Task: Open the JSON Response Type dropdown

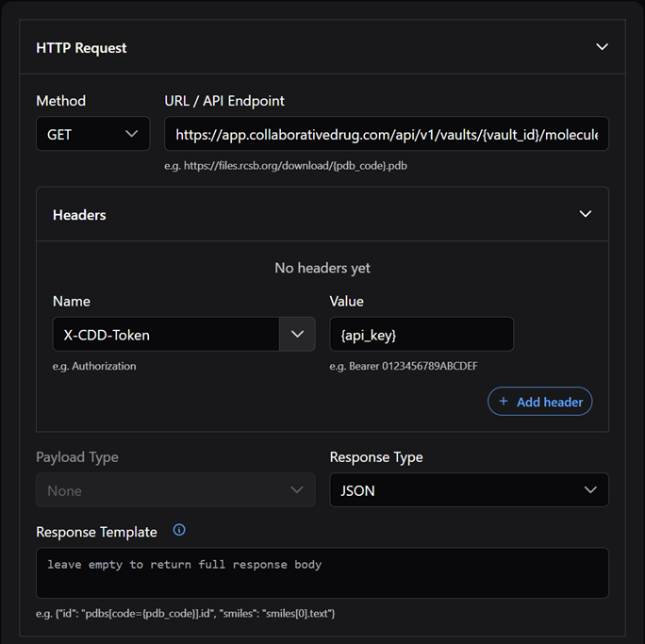Action: point(469,490)
